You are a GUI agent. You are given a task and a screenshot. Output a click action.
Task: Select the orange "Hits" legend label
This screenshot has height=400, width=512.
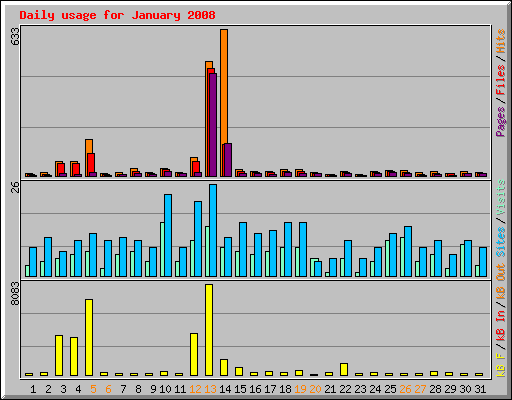coord(501,41)
